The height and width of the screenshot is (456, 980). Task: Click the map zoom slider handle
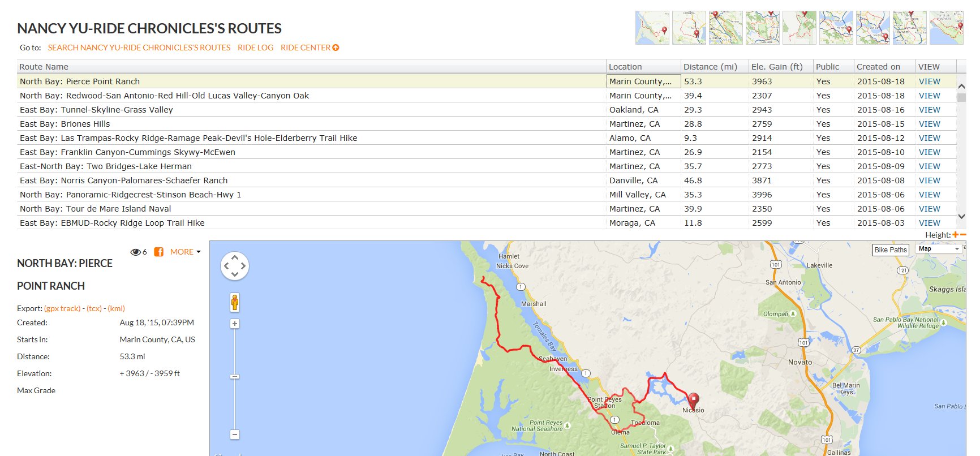point(235,376)
